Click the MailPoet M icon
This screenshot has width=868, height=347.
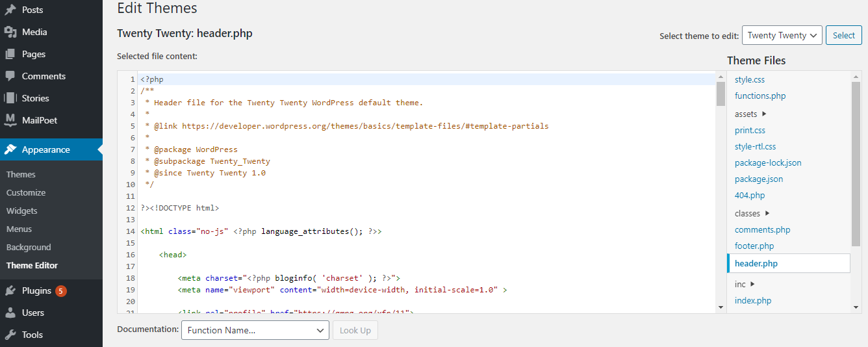click(10, 120)
